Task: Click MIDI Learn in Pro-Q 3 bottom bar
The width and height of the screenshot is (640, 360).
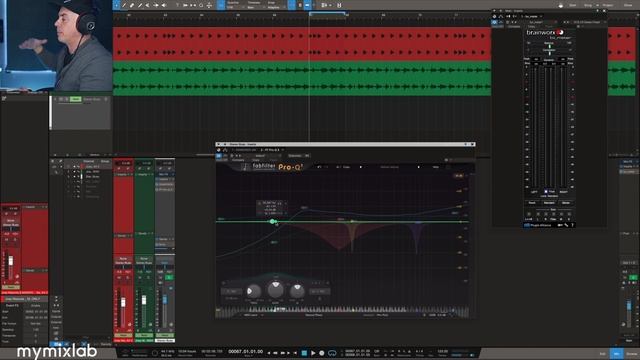Action: pos(251,315)
